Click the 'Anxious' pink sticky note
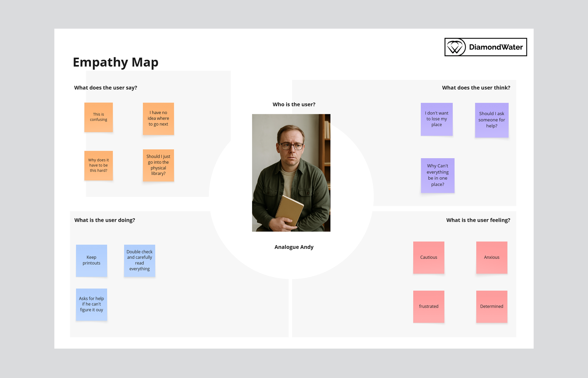Screen dimensions: 588x378 coord(491,257)
